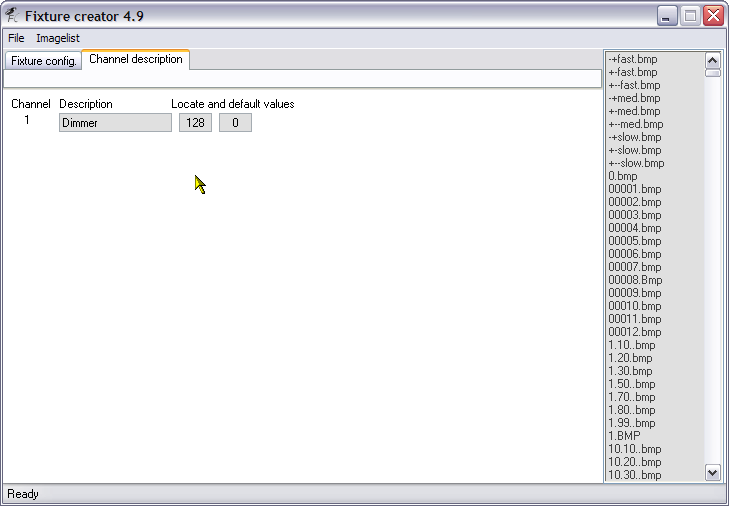Image resolution: width=729 pixels, height=506 pixels.
Task: Select -+fast.bmp in image list
Action: point(633,59)
